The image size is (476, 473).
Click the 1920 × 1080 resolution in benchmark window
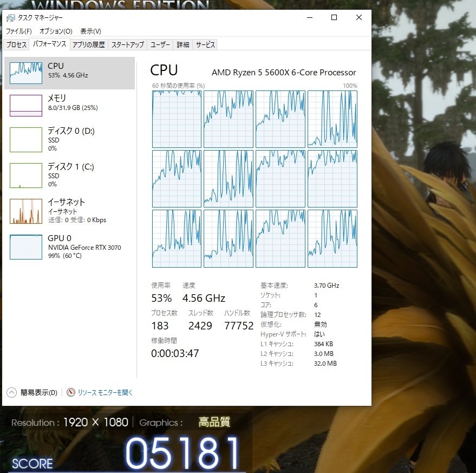point(96,422)
